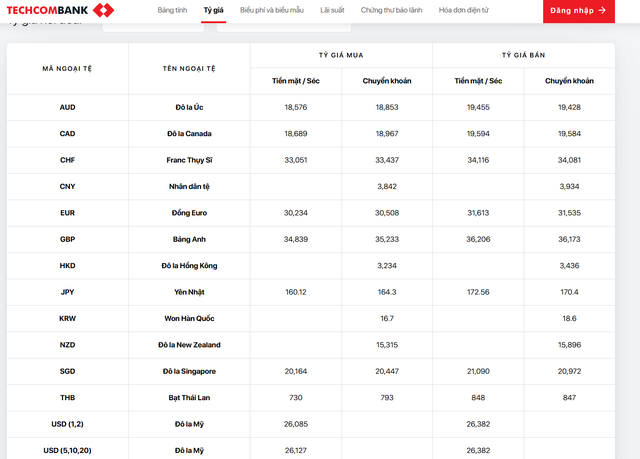Click SGD cash sell rate 21,090
Viewport: 640px width, 459px height.
tap(478, 371)
